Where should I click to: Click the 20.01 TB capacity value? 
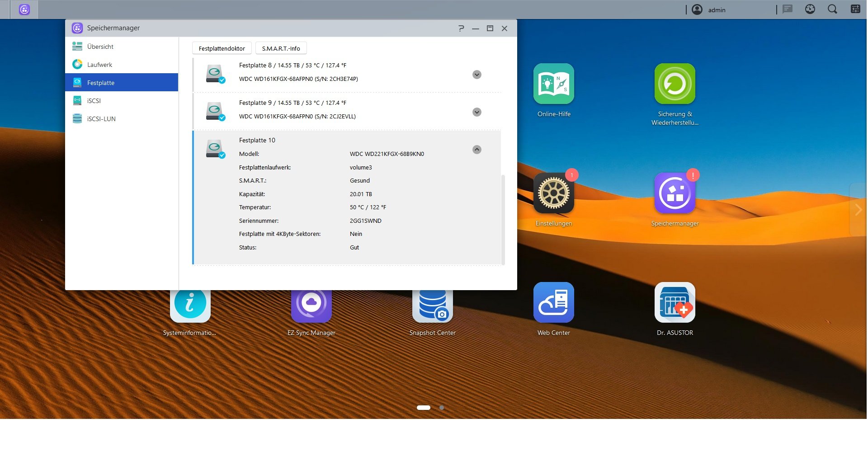pyautogui.click(x=361, y=194)
